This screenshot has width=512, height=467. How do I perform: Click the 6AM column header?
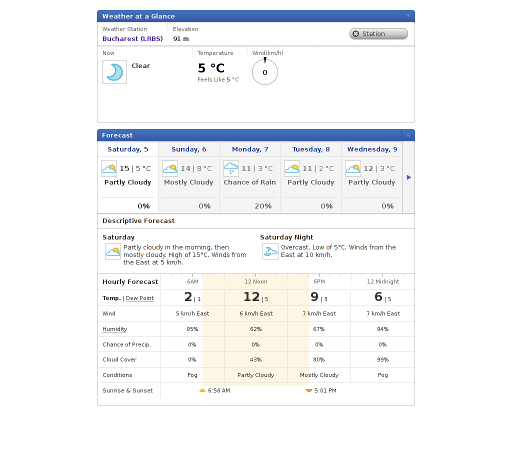192,282
